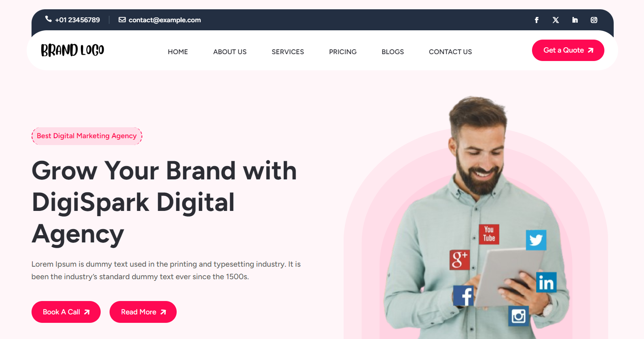Click the Twitter bird badge on hero image

click(x=536, y=240)
